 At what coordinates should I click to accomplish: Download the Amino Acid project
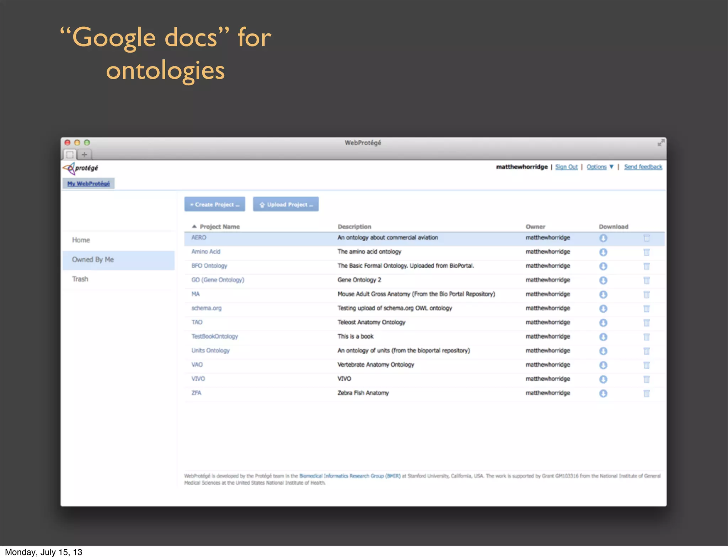(603, 252)
